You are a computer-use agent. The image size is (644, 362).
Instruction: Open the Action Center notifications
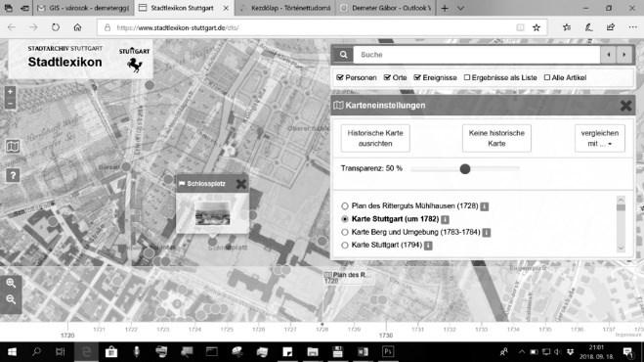click(627, 351)
